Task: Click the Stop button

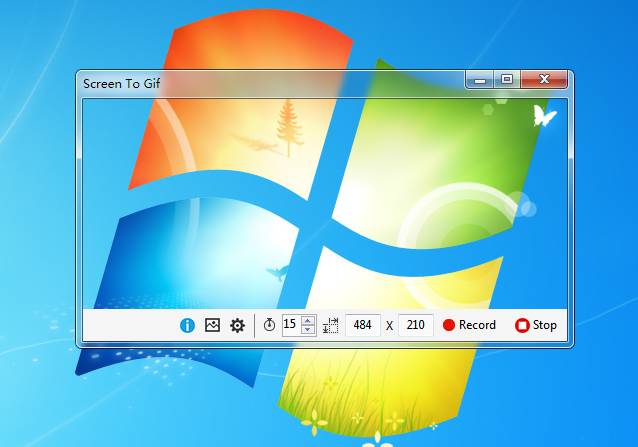Action: (x=536, y=325)
